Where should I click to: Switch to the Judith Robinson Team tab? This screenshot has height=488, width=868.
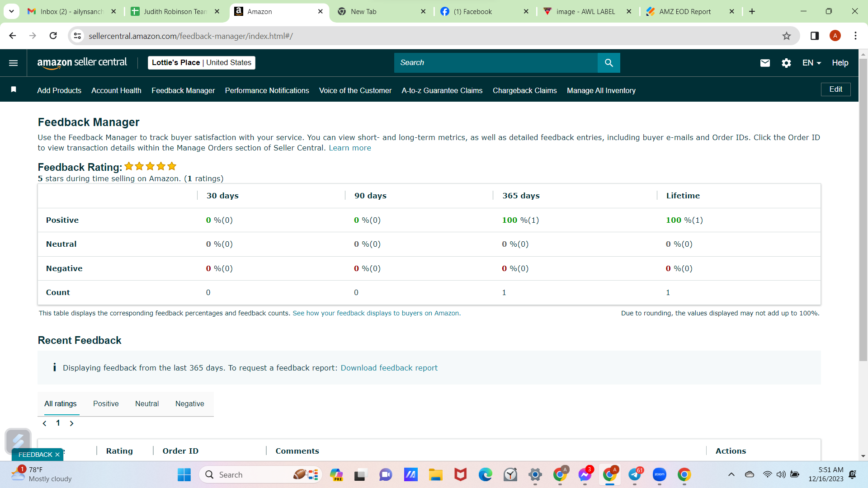(175, 11)
